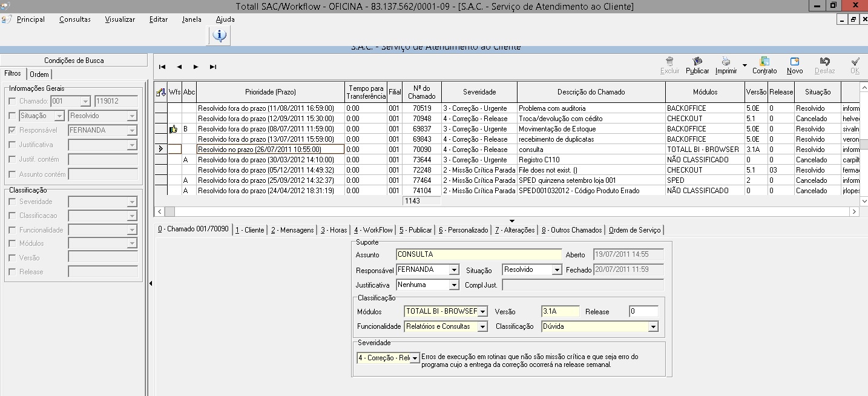This screenshot has width=868, height=396.
Task: Click the grid's vertical scrollbar thumb
Action: pyautogui.click(x=864, y=144)
